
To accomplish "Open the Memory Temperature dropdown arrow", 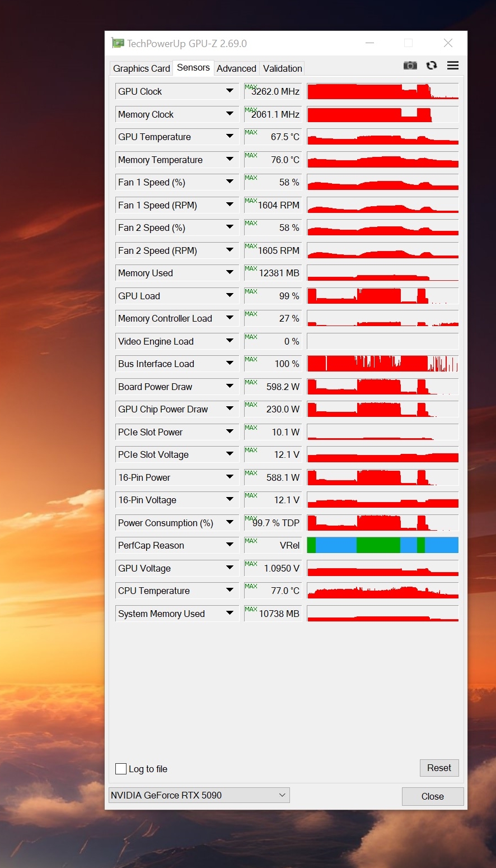I will pyautogui.click(x=230, y=159).
